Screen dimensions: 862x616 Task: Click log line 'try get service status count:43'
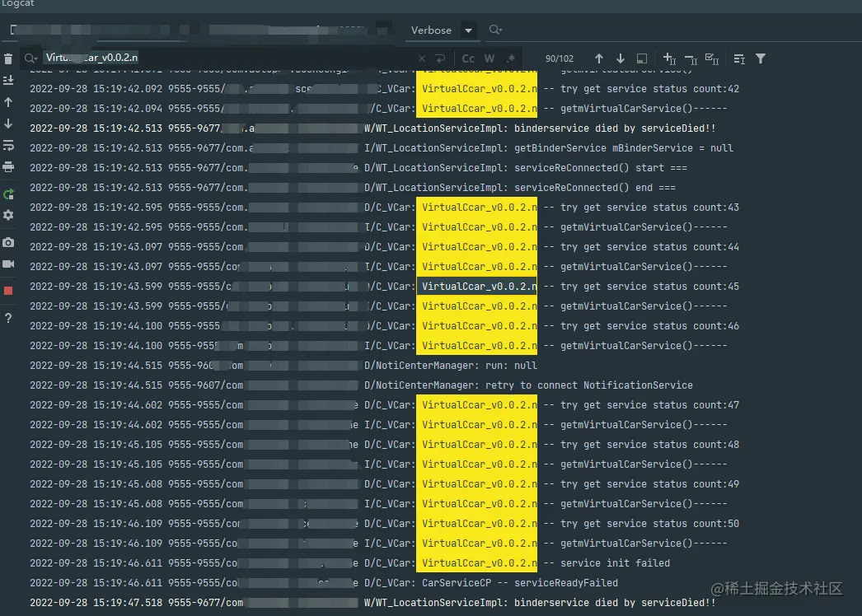pos(384,208)
